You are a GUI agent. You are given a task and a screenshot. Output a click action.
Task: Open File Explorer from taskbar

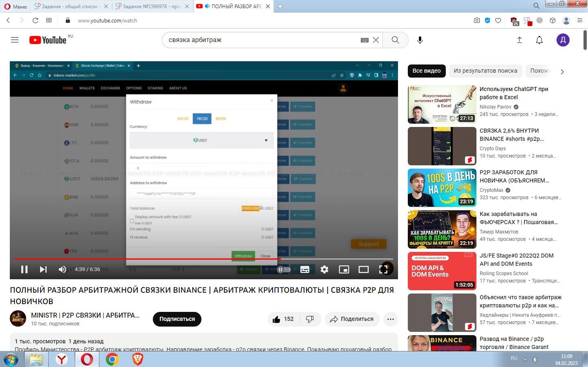tap(36, 359)
